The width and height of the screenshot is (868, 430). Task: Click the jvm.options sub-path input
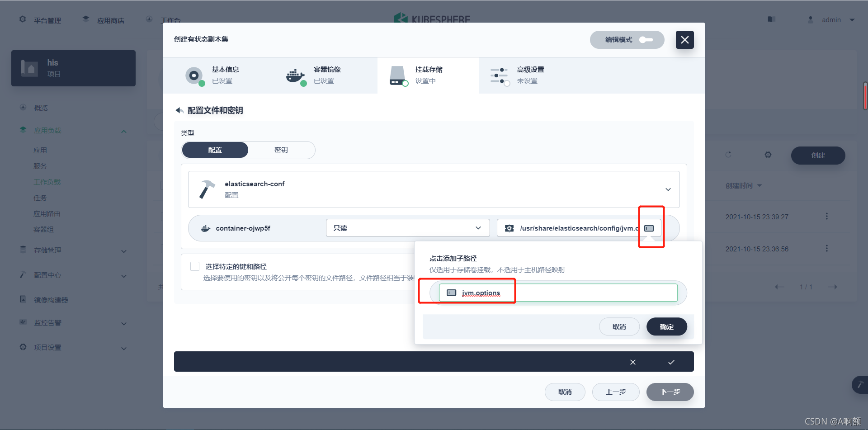point(558,293)
